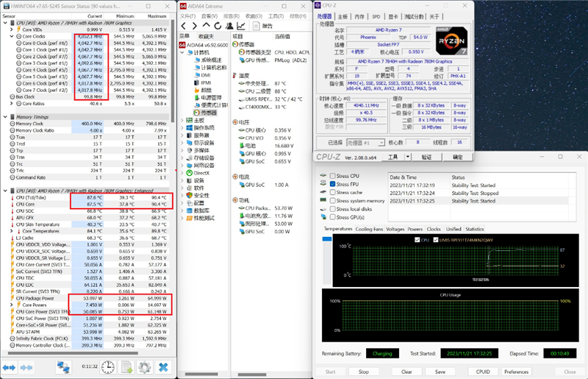Switch to AIDA64 收藏夹 tab

click(x=207, y=36)
